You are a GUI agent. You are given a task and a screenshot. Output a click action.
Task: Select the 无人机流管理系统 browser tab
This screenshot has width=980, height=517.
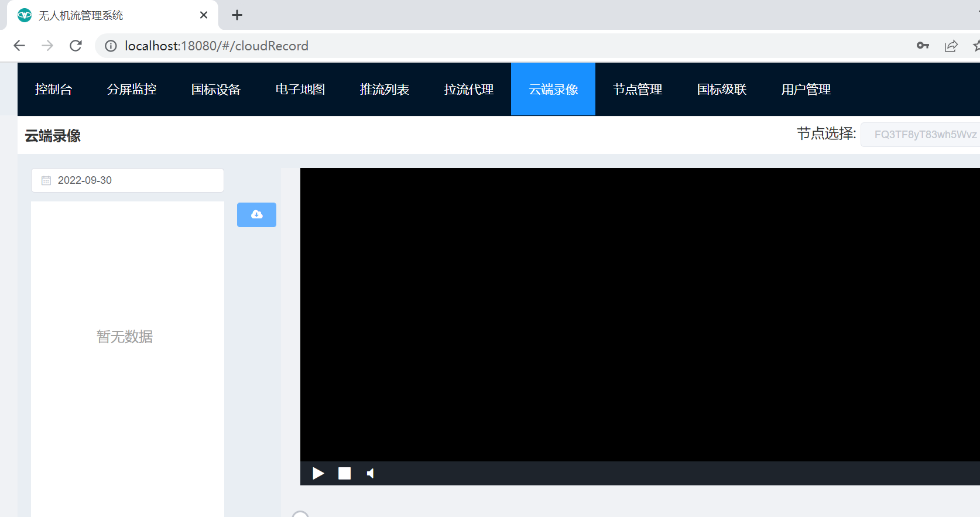(112, 15)
